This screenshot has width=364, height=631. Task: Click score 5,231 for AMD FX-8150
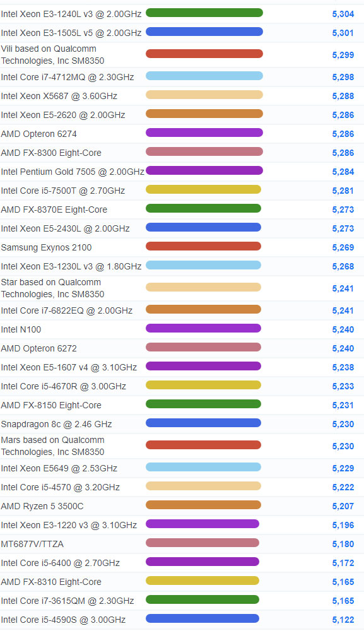[x=343, y=405]
